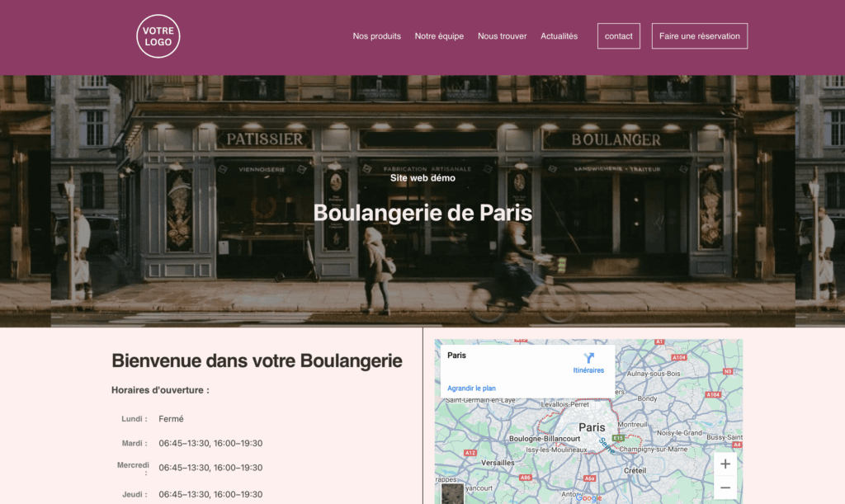Zoom out on the map
845x504 pixels.
coord(725,488)
